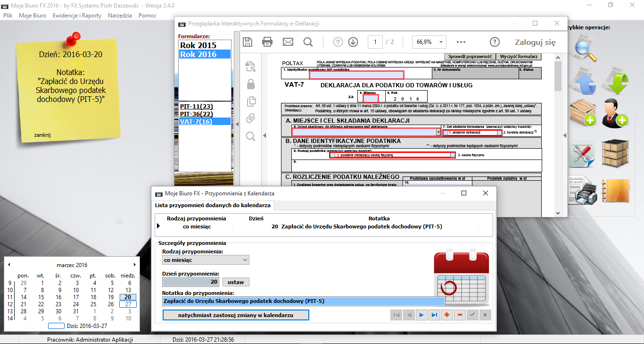Open the Rodzaj przypomnienia 'co miesiąc' dropdown

tap(206, 260)
